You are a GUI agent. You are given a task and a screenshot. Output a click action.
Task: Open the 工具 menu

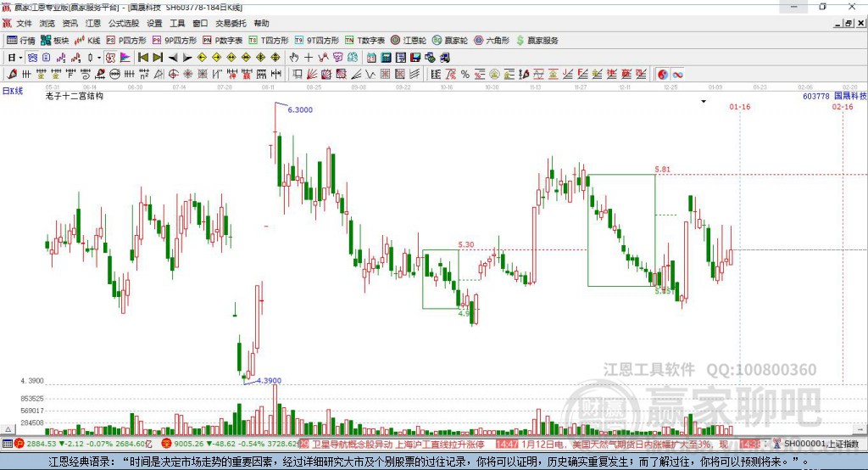(177, 23)
